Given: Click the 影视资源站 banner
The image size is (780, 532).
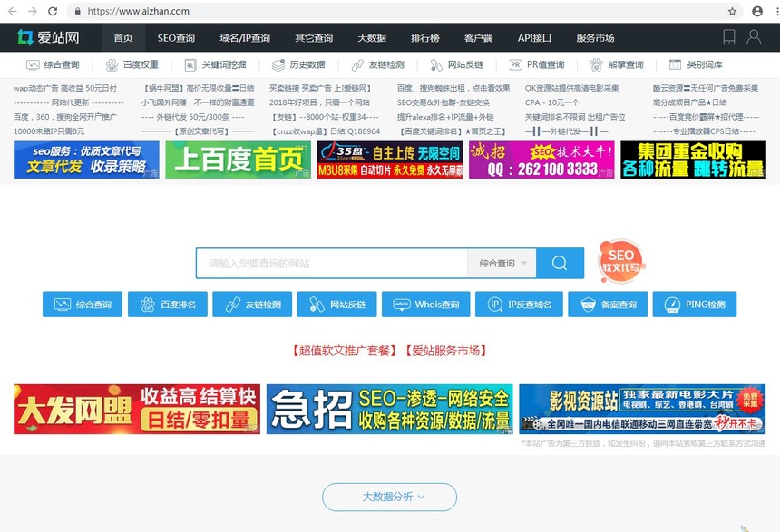Looking at the screenshot, I should (642, 409).
